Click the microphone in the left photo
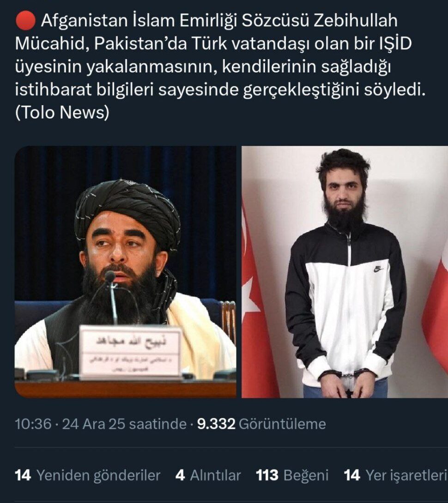Screen dimensions: 448x503 click(x=111, y=297)
